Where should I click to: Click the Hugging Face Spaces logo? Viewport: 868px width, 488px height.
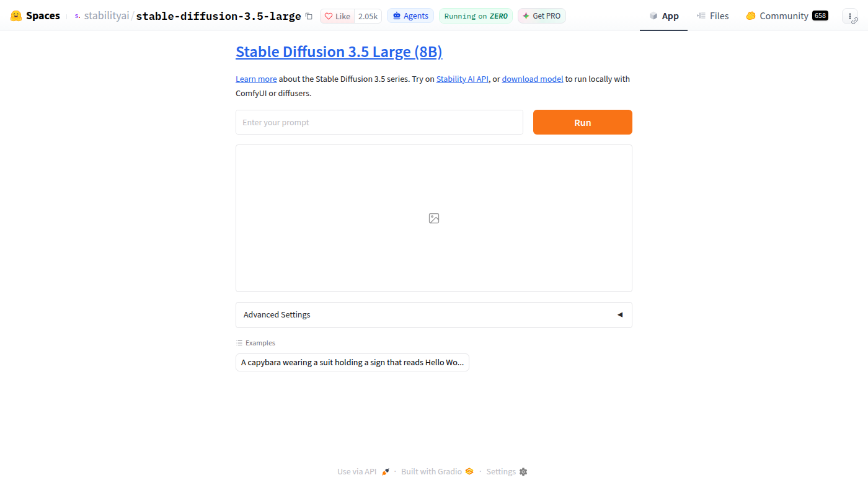click(35, 16)
